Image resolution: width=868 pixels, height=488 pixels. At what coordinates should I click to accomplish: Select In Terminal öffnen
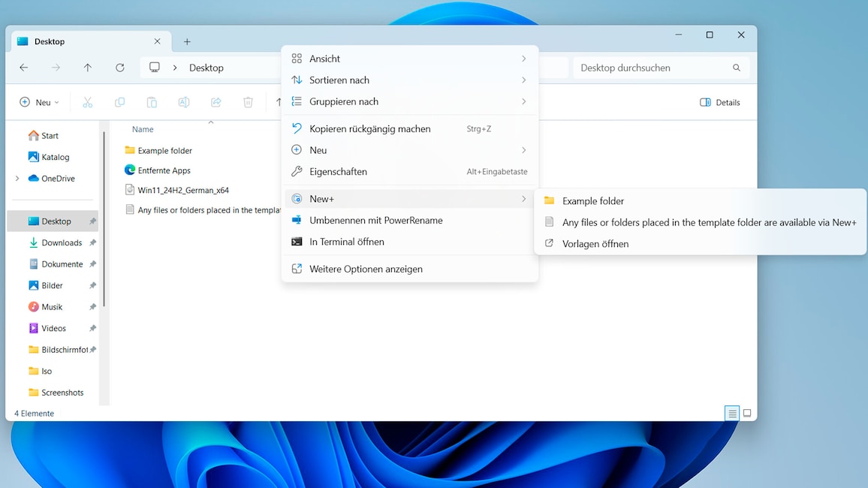pos(410,242)
